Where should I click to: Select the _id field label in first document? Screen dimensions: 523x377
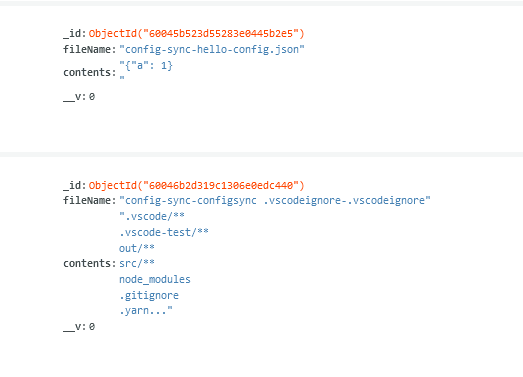pos(75,34)
